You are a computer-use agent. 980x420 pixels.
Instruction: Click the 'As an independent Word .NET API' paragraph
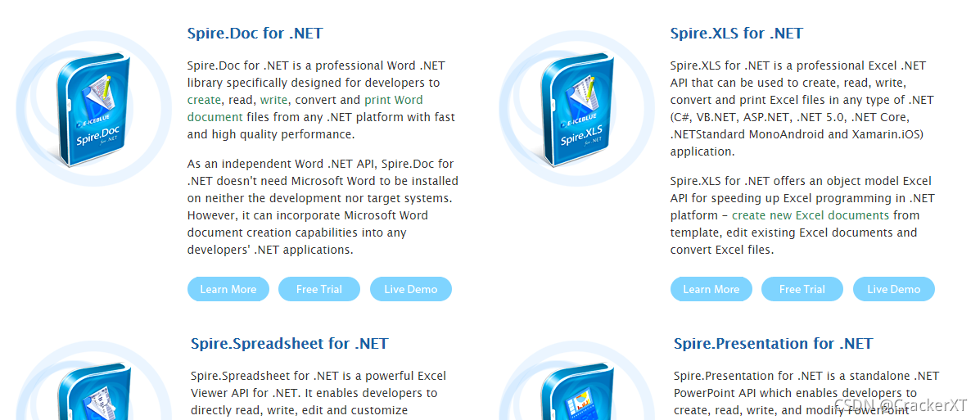pyautogui.click(x=323, y=207)
